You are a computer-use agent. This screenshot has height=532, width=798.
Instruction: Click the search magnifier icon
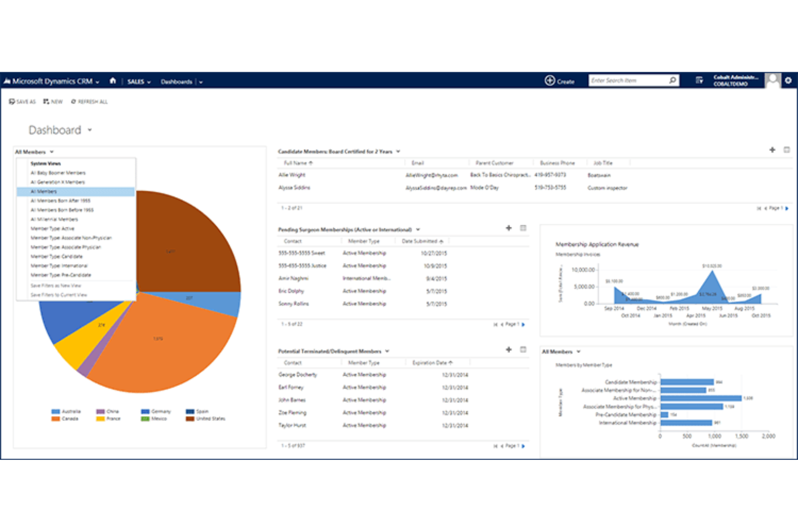(x=672, y=80)
